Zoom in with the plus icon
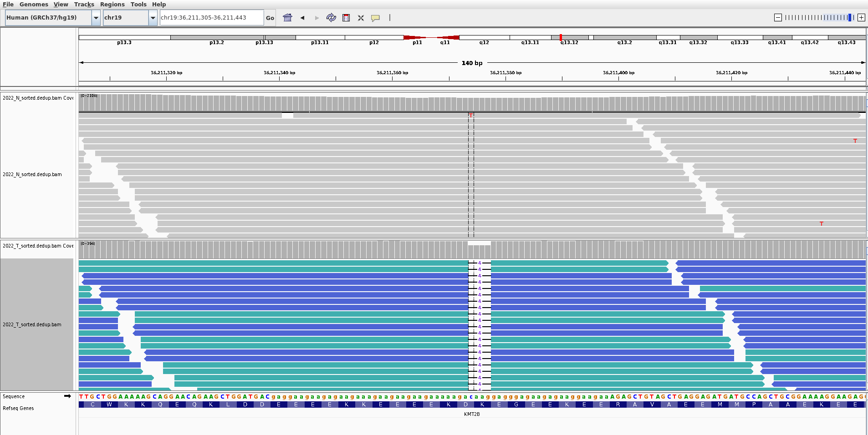The width and height of the screenshot is (868, 435). tap(861, 18)
